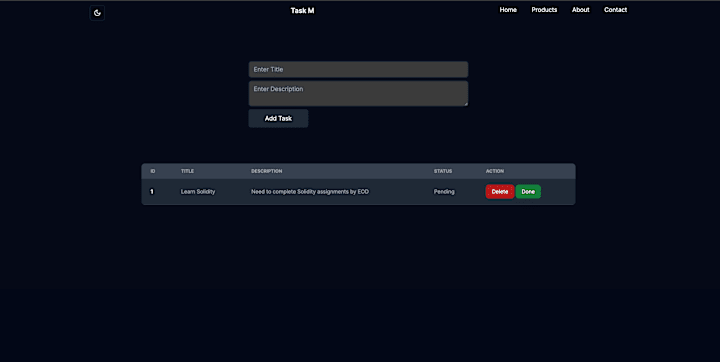
Task: Mark Learn Solidity task as Done
Action: (x=528, y=192)
